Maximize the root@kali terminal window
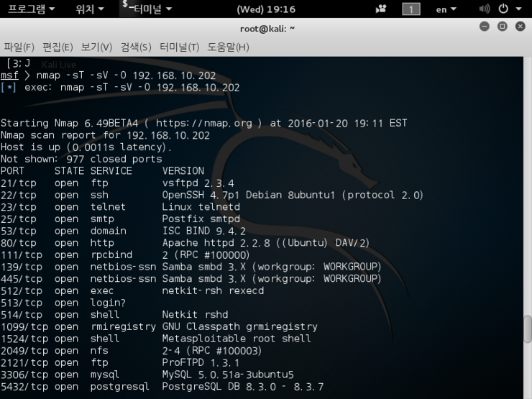 (502, 27)
